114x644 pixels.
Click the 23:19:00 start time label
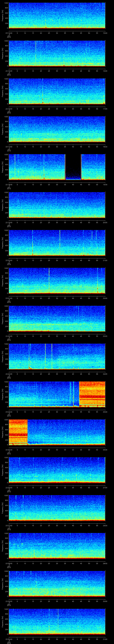[9, 223]
